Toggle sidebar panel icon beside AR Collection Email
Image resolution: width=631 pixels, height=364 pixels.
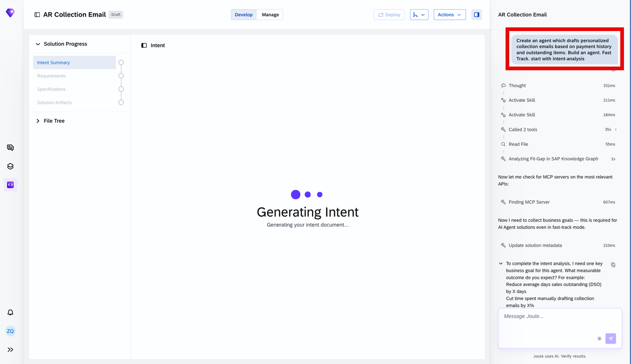[37, 15]
